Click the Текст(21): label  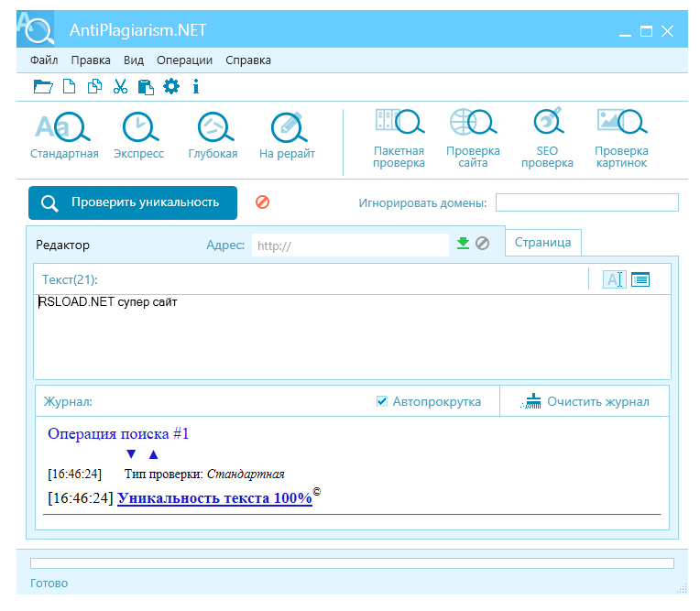coord(70,279)
